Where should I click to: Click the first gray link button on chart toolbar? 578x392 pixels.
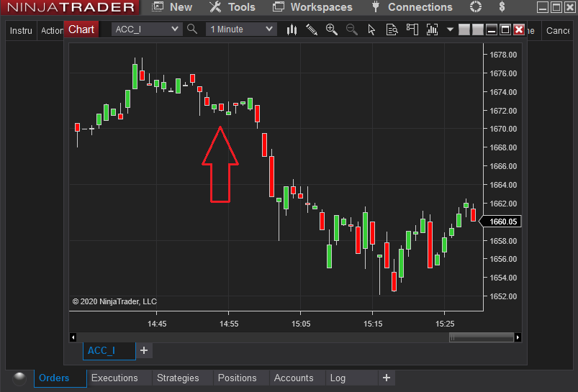464,29
